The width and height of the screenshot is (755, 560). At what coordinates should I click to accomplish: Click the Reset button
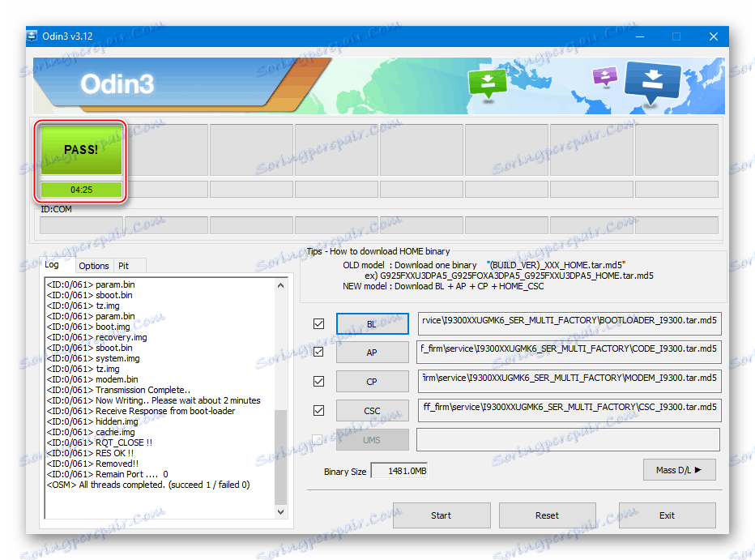pos(548,515)
